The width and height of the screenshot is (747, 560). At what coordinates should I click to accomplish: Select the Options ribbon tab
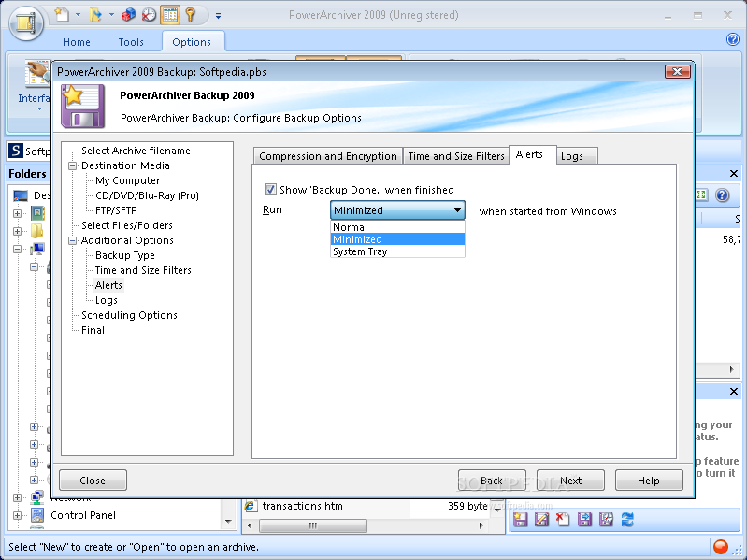coord(192,42)
